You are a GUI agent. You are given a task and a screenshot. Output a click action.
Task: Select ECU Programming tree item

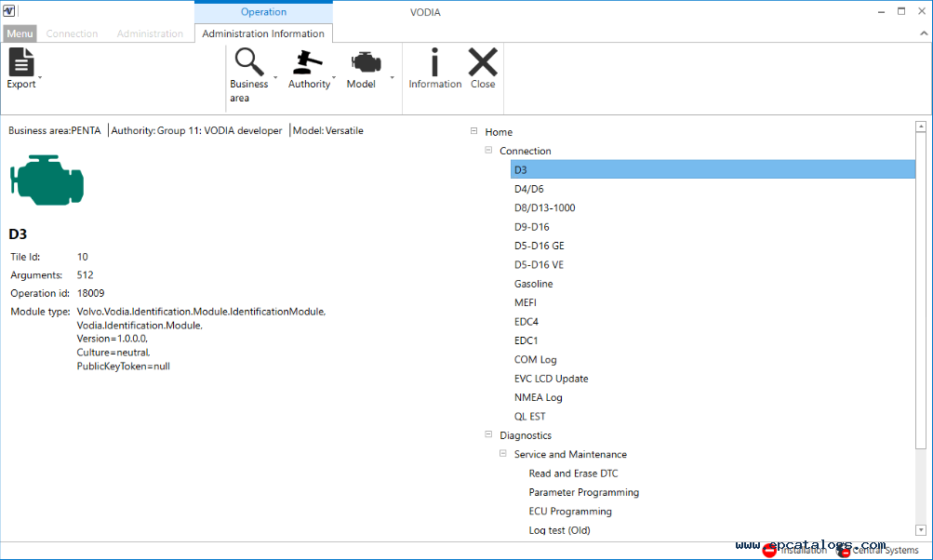(x=570, y=512)
